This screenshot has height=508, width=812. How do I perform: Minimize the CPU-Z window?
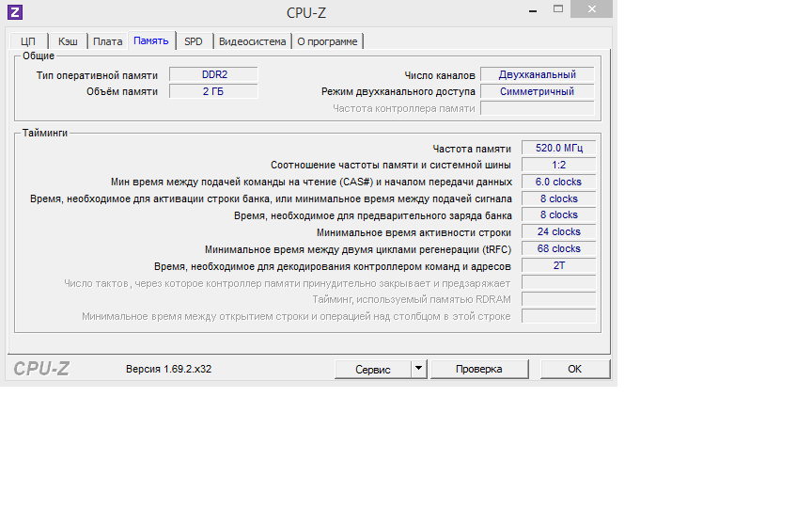coord(533,9)
